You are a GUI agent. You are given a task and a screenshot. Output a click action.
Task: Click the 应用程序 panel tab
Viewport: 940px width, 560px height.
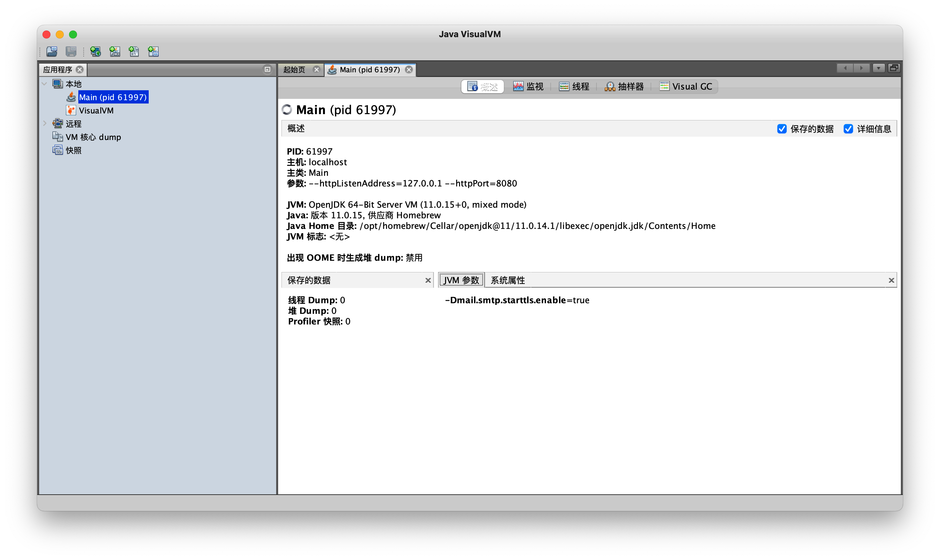point(57,69)
